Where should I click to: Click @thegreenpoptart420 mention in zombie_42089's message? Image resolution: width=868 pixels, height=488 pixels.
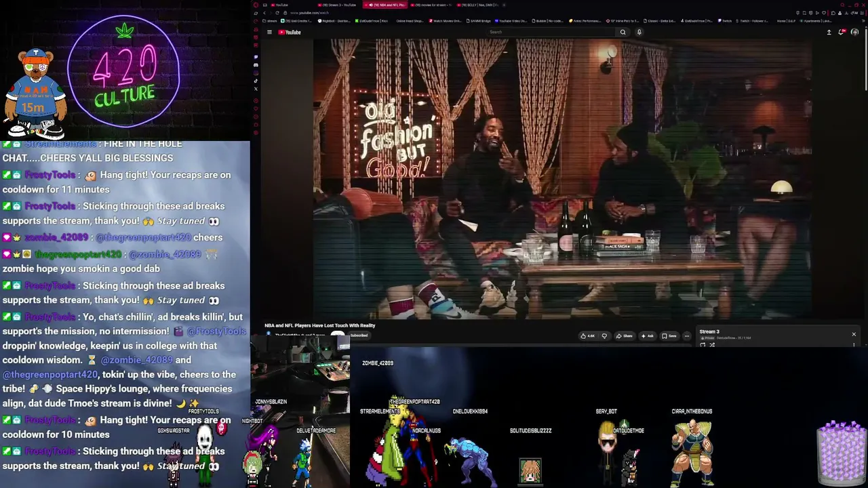142,237
